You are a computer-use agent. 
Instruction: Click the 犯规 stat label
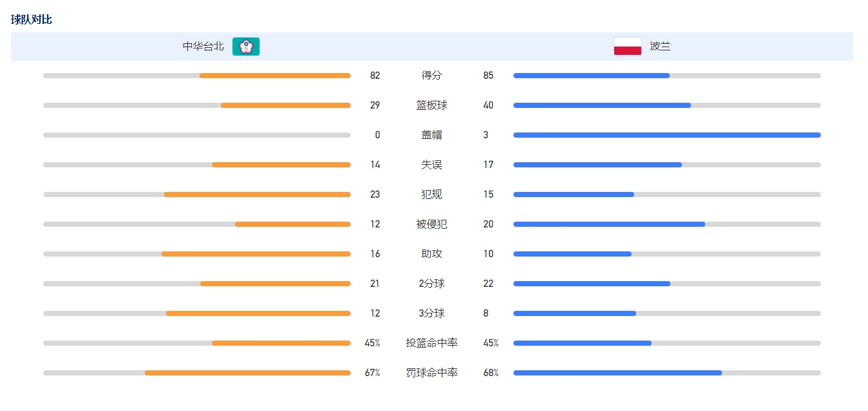tap(432, 195)
